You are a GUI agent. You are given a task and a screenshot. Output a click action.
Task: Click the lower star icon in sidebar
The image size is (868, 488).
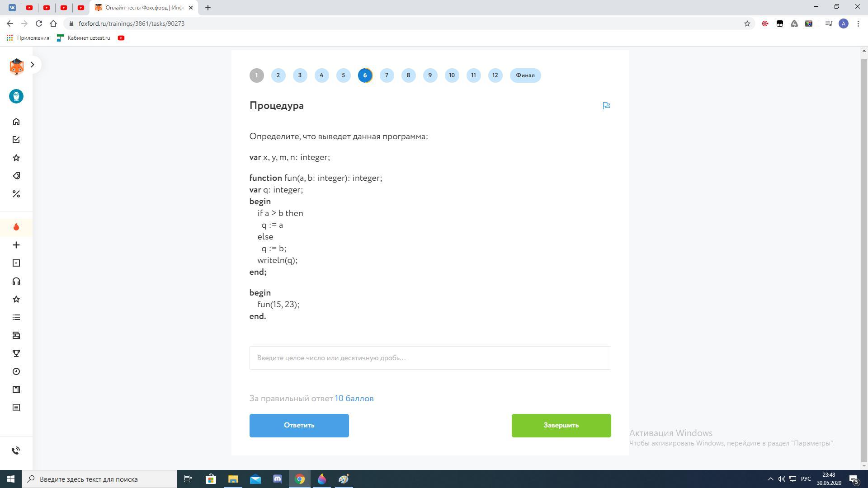coord(16,299)
